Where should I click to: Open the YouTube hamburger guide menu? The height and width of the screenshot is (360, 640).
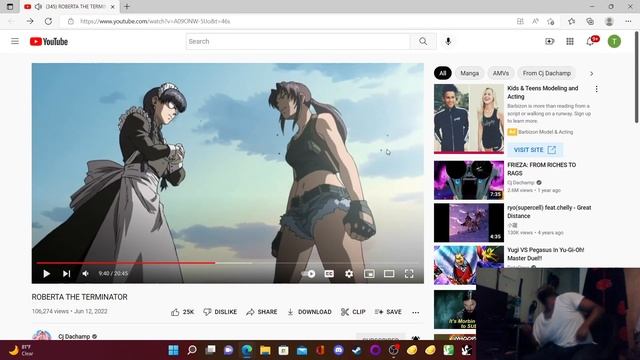[x=15, y=41]
